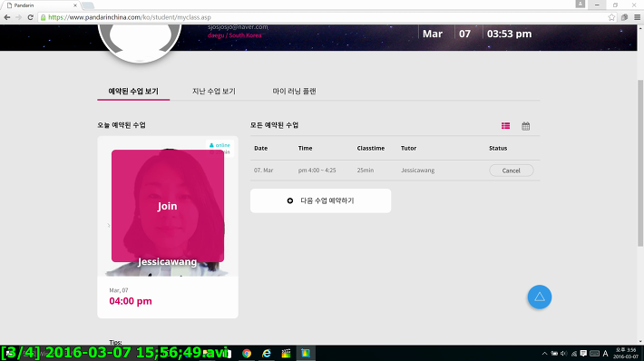Reload the Pandarin page
644x361 pixels.
click(x=31, y=17)
